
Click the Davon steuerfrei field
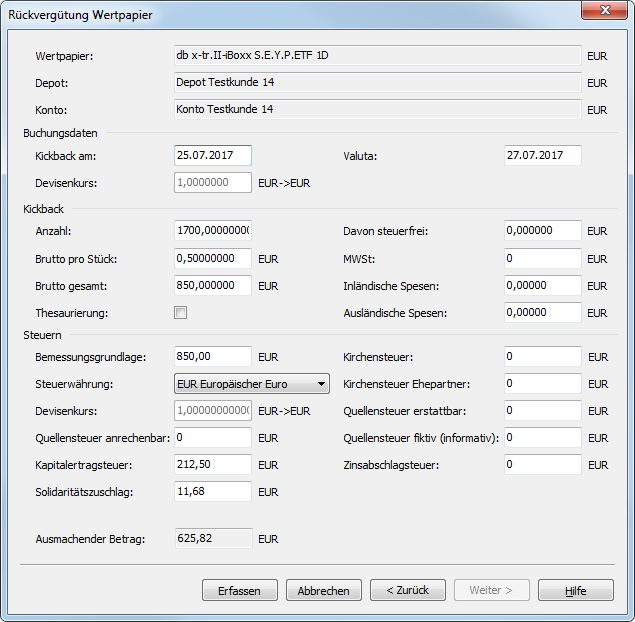(542, 231)
